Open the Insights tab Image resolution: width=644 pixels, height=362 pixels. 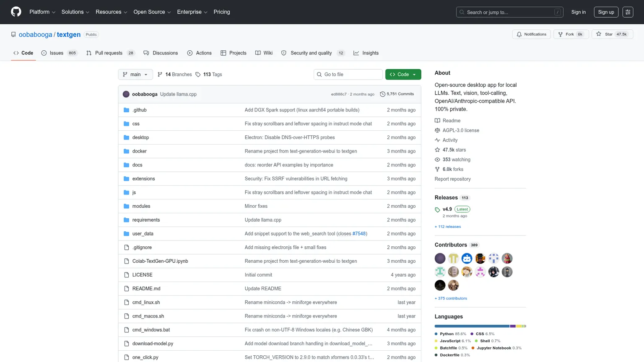click(x=366, y=53)
